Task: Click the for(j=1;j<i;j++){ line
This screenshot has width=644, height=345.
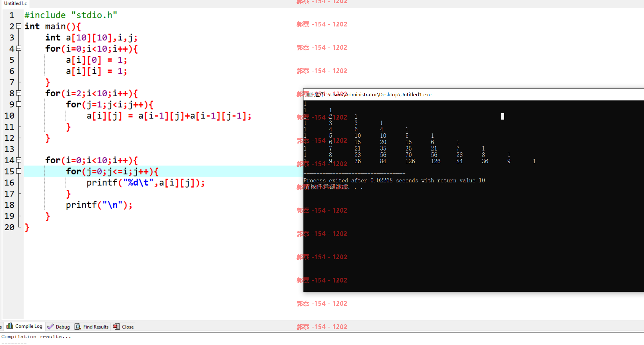Action: pyautogui.click(x=110, y=104)
